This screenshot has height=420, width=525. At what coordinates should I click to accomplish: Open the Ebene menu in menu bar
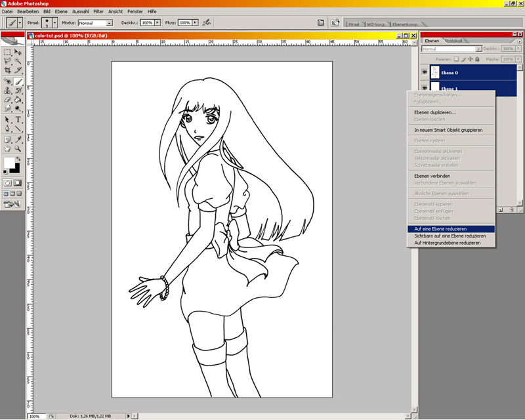point(61,11)
